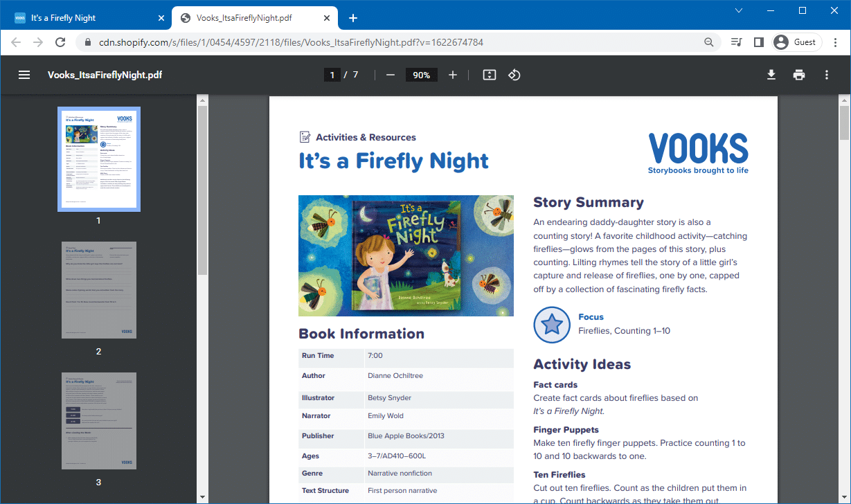Open the PDF viewer hamburger menu
Screen dimensions: 851x504
click(24, 75)
